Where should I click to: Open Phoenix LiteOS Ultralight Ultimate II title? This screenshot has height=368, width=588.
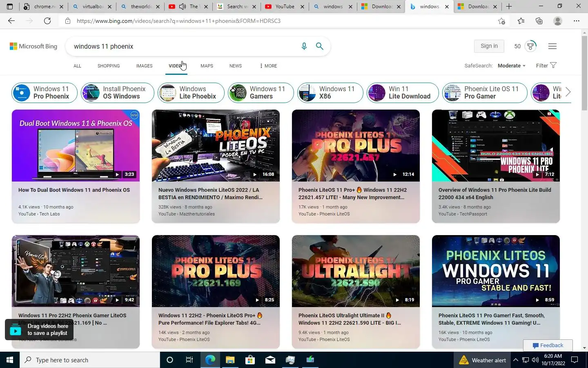tap(350, 319)
